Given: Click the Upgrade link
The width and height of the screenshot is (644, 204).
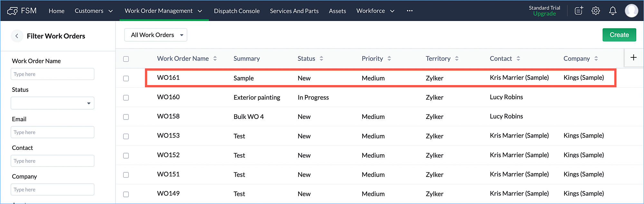Looking at the screenshot, I should [x=544, y=14].
